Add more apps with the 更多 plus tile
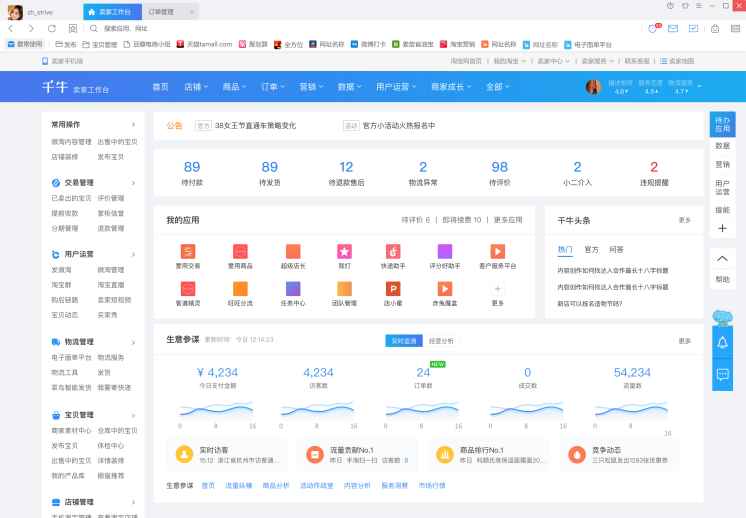The height and width of the screenshot is (518, 746). [498, 289]
